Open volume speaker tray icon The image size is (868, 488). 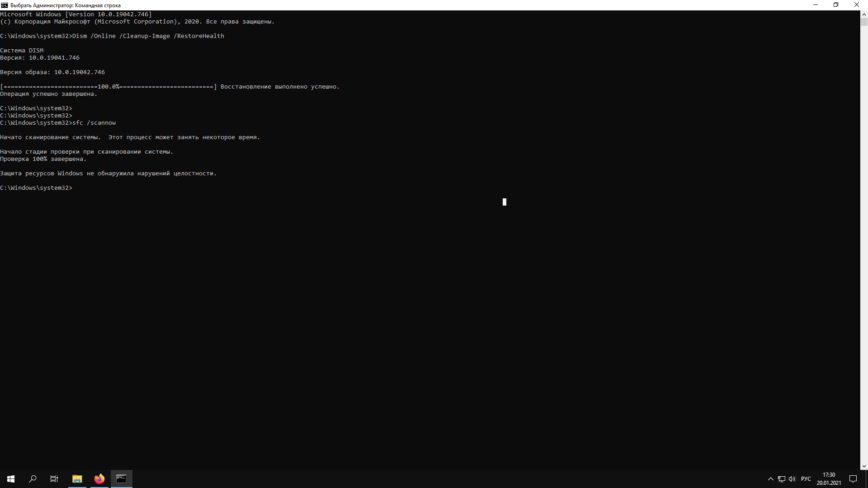pyautogui.click(x=792, y=479)
